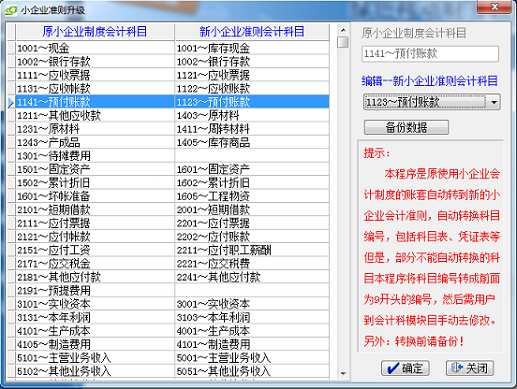
Task: Select cell 2241~其他应付款
Action: point(252,277)
